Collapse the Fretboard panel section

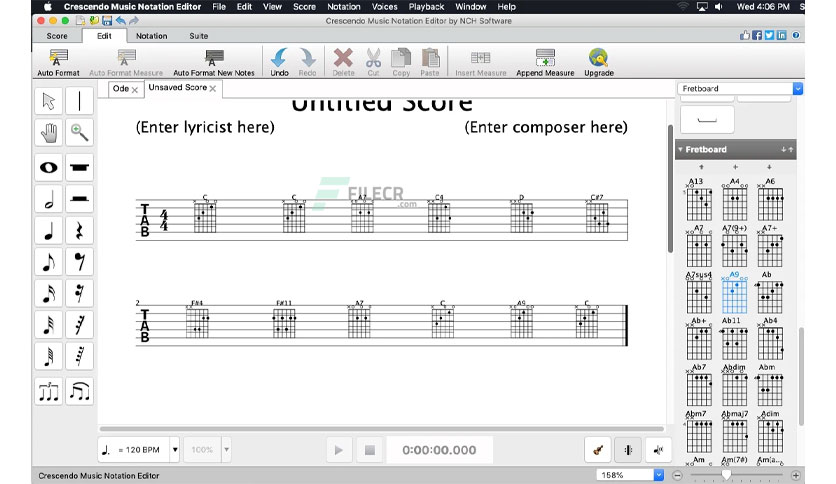[680, 150]
